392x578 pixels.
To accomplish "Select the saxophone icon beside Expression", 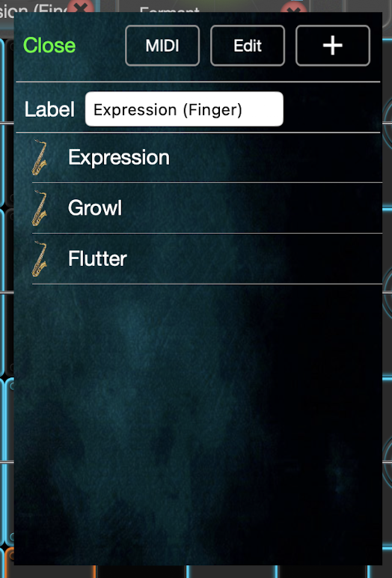I will tap(39, 157).
